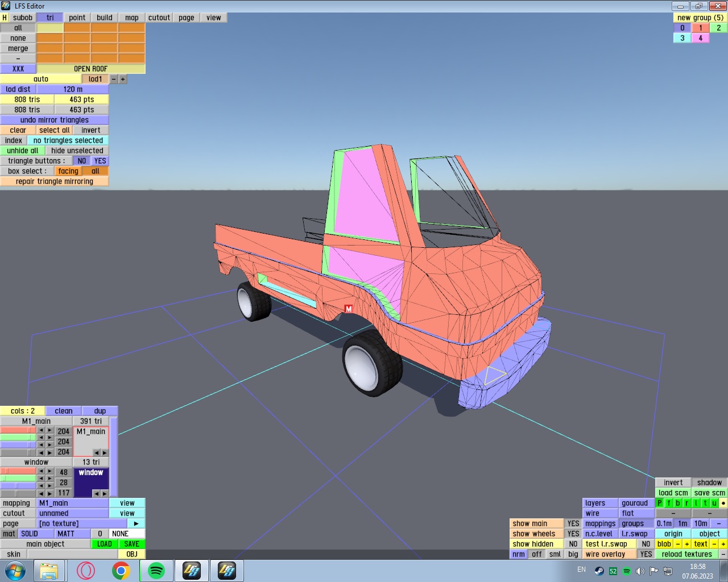The image size is (728, 582).
Task: Switch to the map tab
Action: [x=132, y=18]
